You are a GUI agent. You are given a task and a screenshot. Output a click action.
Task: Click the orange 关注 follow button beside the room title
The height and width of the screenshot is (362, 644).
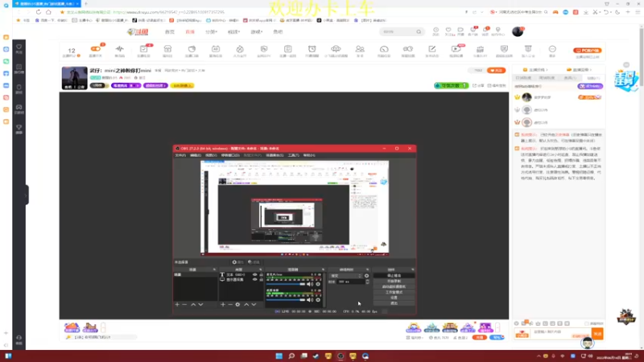pyautogui.click(x=496, y=71)
